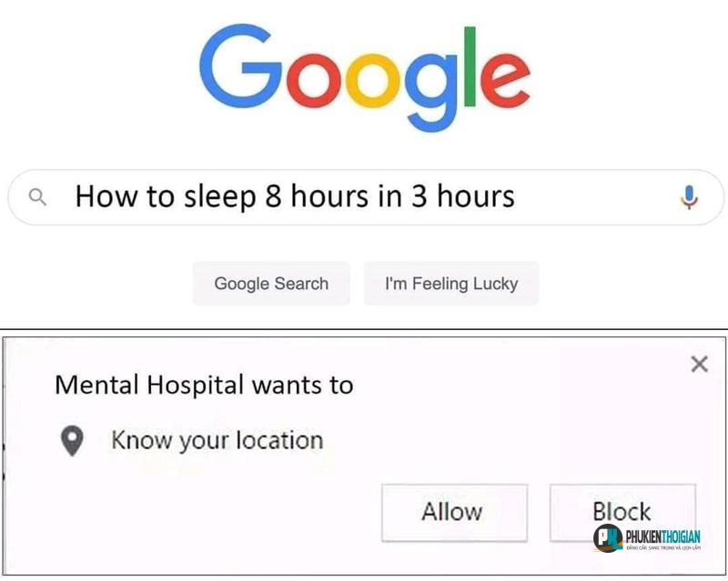Image resolution: width=728 pixels, height=581 pixels.
Task: Click the location pin icon
Action: [73, 441]
